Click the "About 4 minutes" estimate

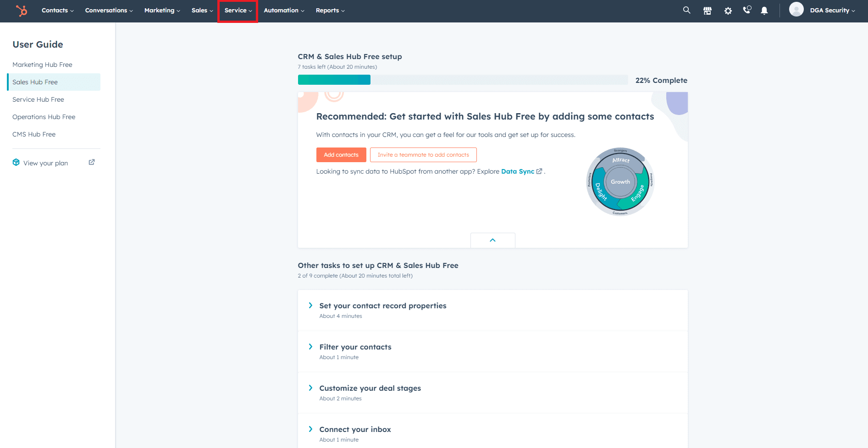pyautogui.click(x=341, y=316)
